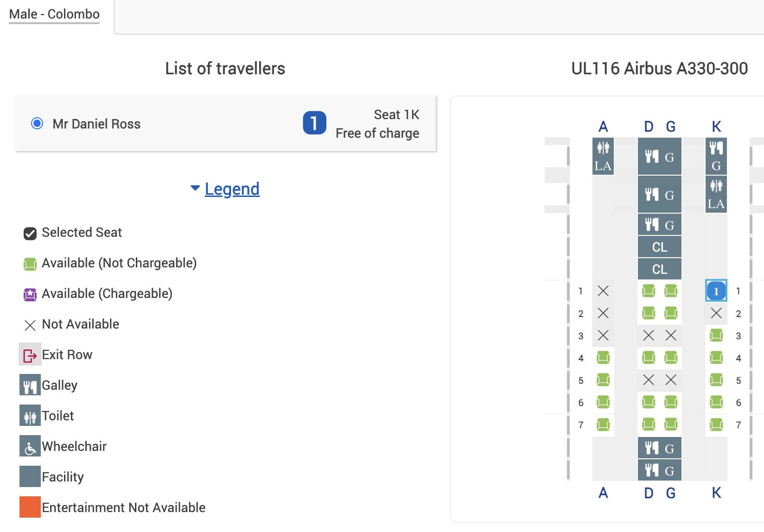Select available seat 1G
The height and width of the screenshot is (532, 764).
(x=671, y=291)
